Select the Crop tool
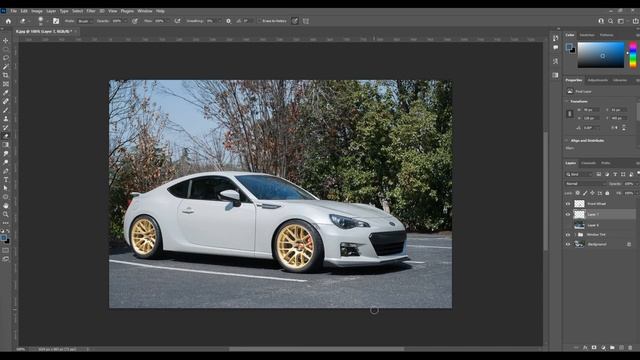The width and height of the screenshot is (640, 360). (6, 75)
